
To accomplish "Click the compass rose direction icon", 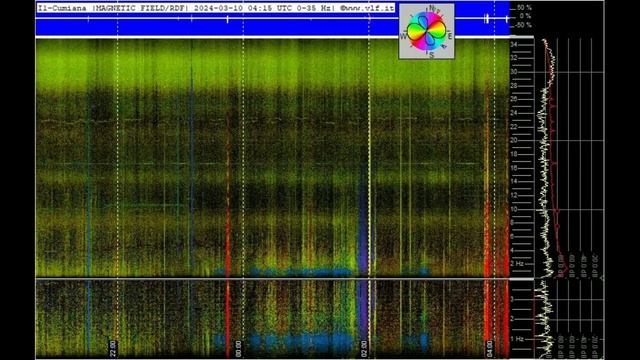I will pyautogui.click(x=427, y=31).
